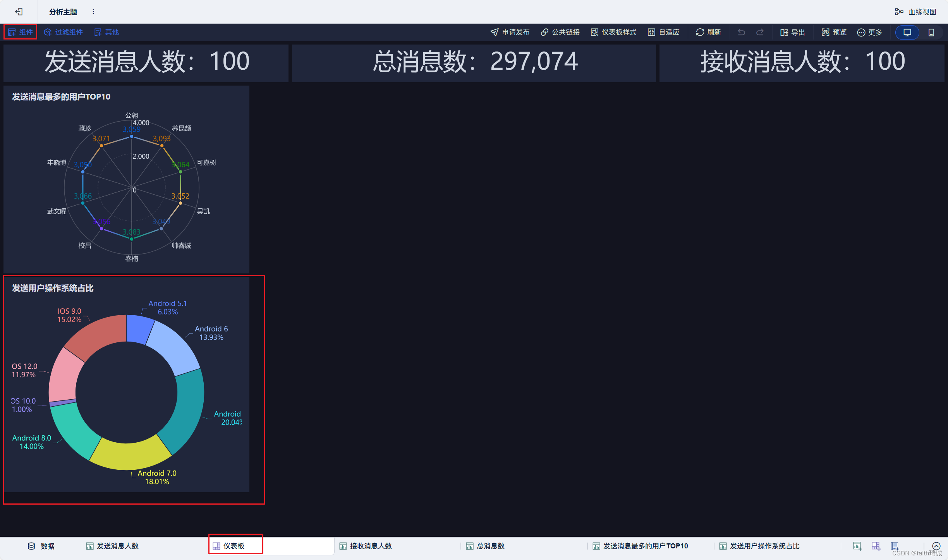This screenshot has height=560, width=948.
Task: Click the Android 7.0 yellow donut segment
Action: [x=130, y=456]
